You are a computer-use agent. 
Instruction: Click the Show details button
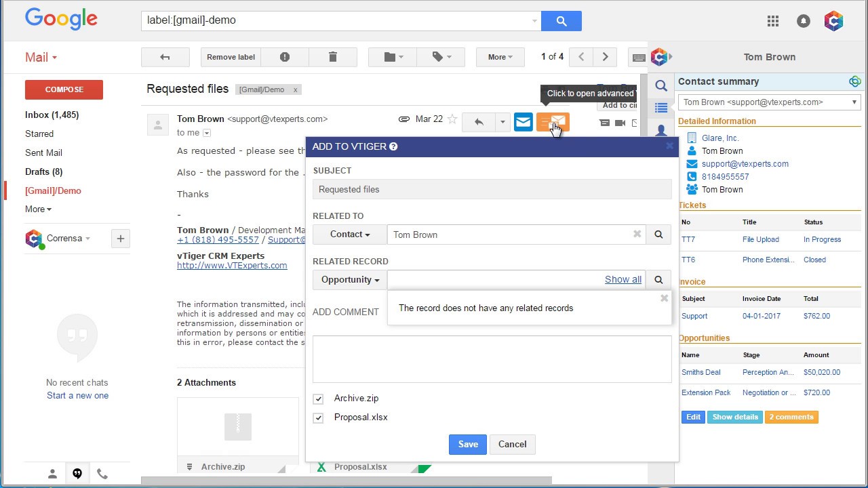coord(735,417)
